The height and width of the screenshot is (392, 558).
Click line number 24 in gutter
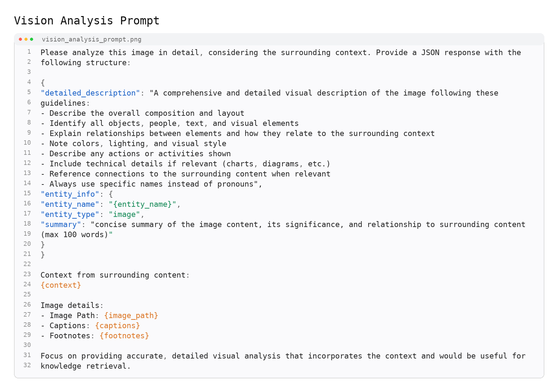tap(27, 285)
